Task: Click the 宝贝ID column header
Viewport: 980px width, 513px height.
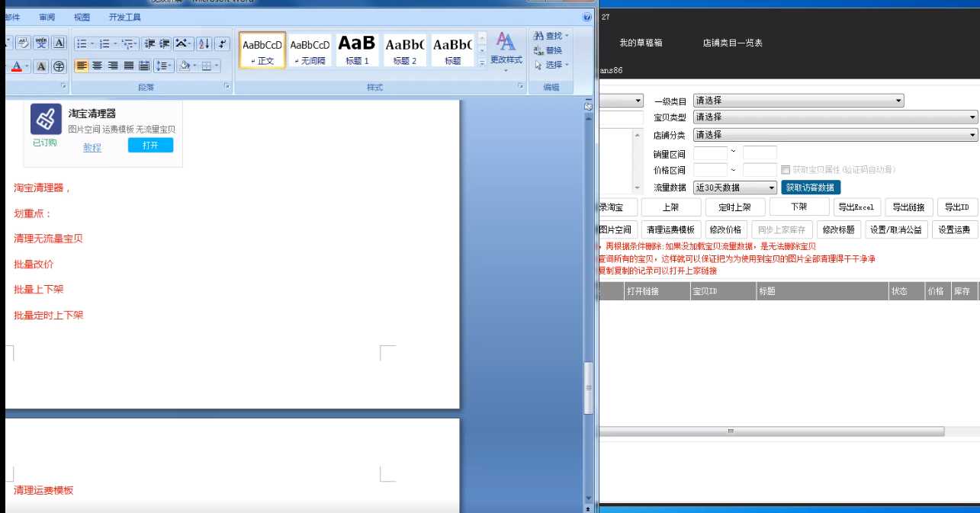Action: [721, 291]
